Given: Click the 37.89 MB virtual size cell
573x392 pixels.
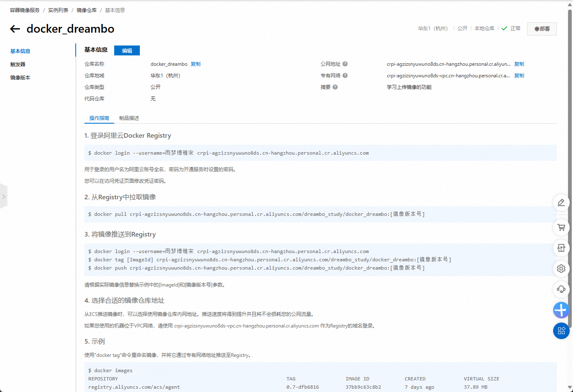Looking at the screenshot, I should pyautogui.click(x=476, y=387).
